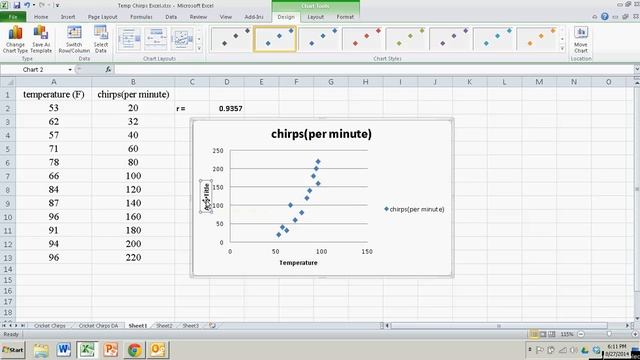Image resolution: width=640 pixels, height=360 pixels.
Task: Click the Move Chart icon
Action: pos(581,39)
